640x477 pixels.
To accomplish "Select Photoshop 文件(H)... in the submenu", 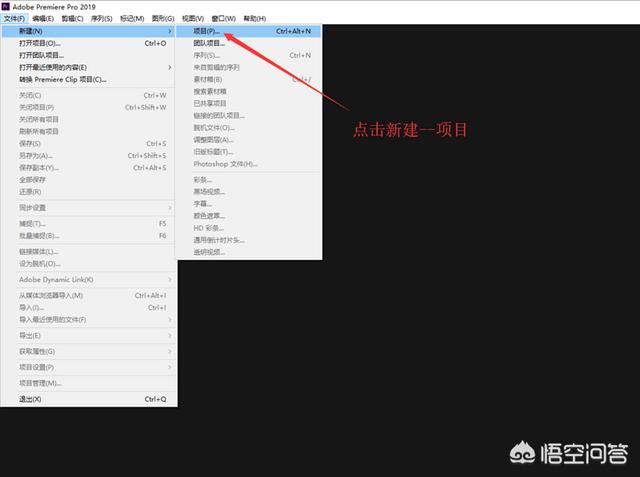I will [226, 163].
